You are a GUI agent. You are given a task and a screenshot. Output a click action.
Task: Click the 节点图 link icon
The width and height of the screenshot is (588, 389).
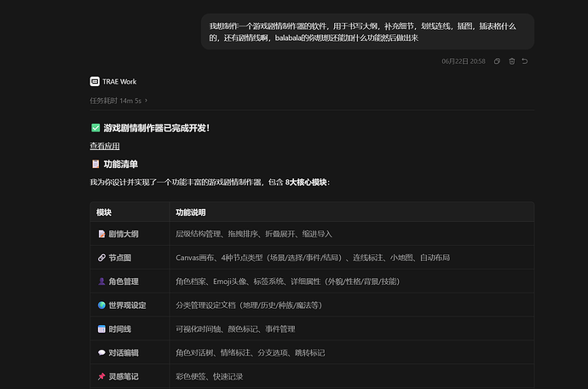[x=101, y=258]
